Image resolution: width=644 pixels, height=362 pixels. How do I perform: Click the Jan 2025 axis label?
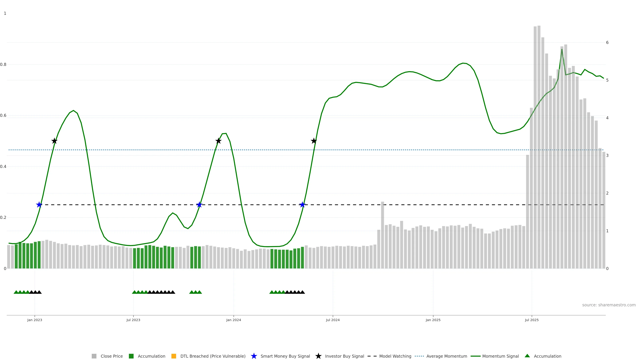tap(433, 320)
